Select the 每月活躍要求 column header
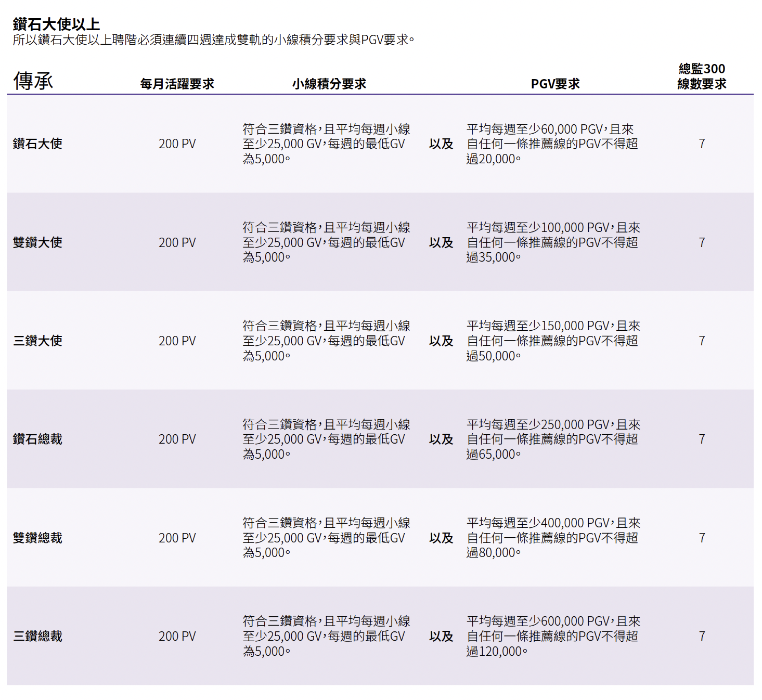The image size is (762, 700). 177,84
